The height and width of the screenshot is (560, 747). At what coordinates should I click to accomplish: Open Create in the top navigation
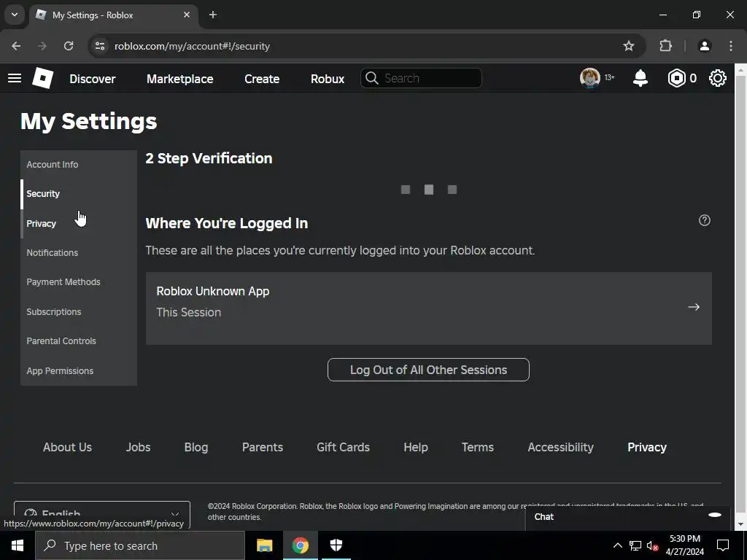coord(262,79)
